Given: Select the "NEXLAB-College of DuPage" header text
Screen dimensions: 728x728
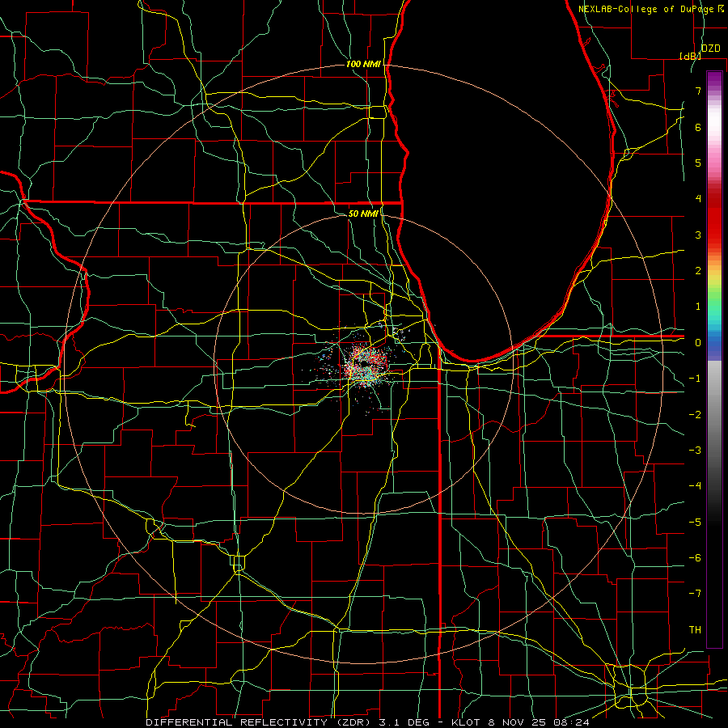Looking at the screenshot, I should [646, 9].
